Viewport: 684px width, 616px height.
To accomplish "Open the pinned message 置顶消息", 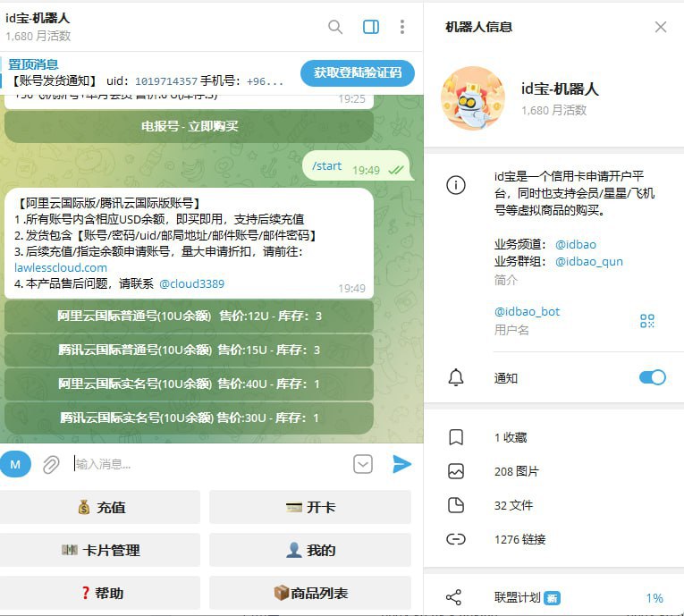I will point(146,72).
